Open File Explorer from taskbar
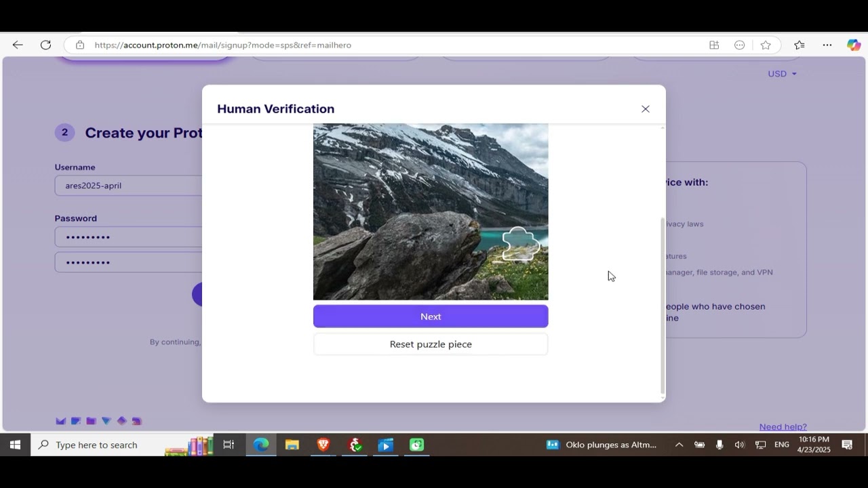The height and width of the screenshot is (488, 868). coord(292,445)
